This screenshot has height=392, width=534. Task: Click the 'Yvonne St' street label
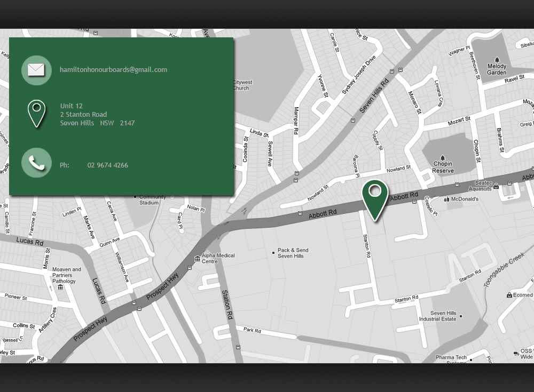pyautogui.click(x=323, y=86)
